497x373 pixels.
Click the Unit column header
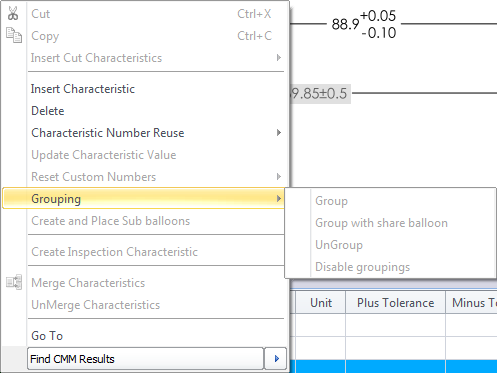pos(321,302)
